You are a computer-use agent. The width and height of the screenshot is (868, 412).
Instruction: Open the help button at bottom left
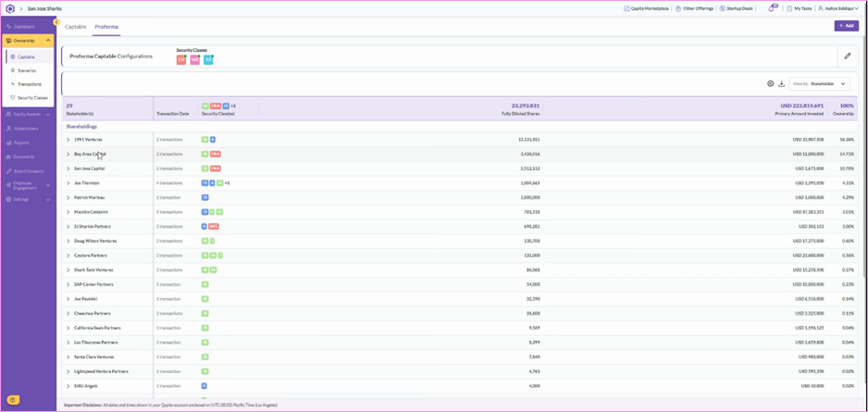[x=13, y=400]
